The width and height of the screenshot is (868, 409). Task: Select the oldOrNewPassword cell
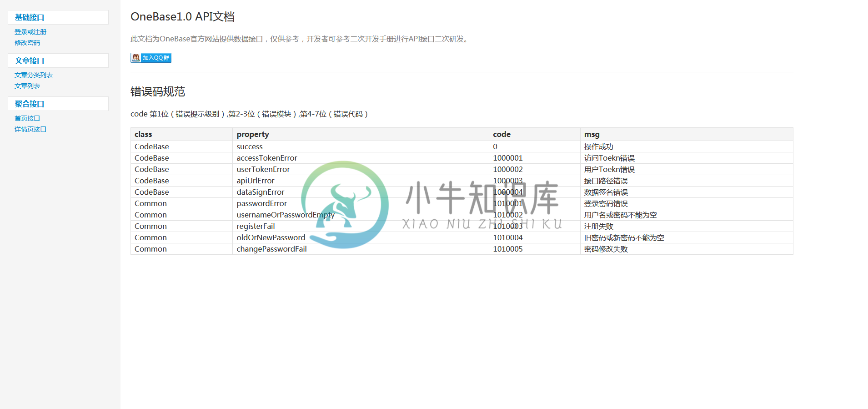pyautogui.click(x=361, y=237)
